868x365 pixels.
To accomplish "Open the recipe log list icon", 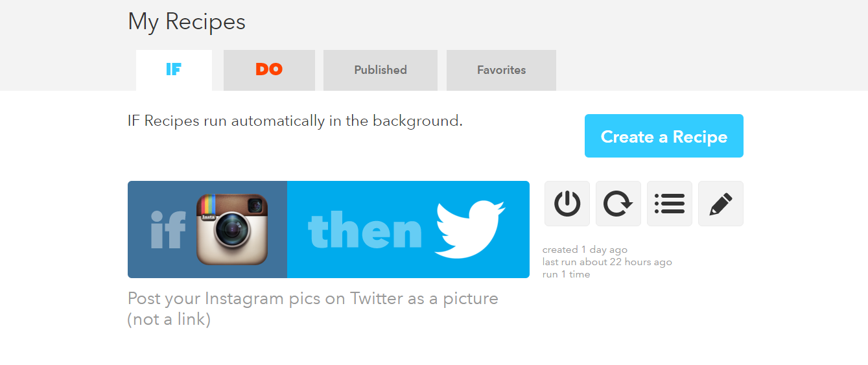I will pos(670,204).
